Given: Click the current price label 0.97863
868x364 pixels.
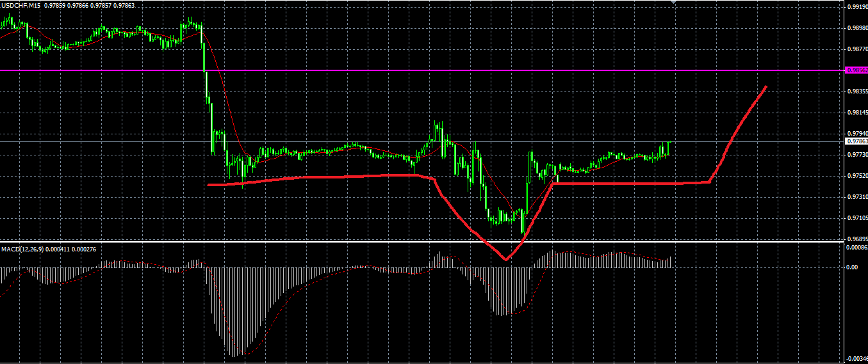Looking at the screenshot, I should pos(856,141).
